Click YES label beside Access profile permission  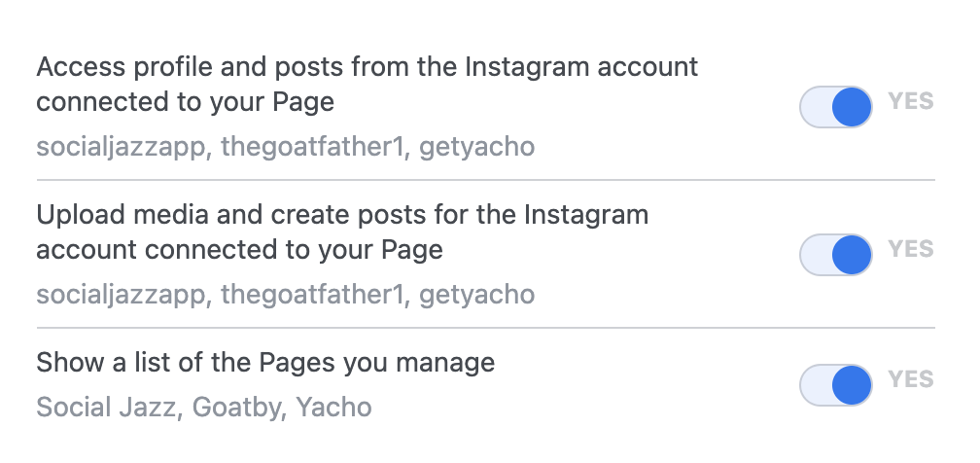(x=911, y=101)
